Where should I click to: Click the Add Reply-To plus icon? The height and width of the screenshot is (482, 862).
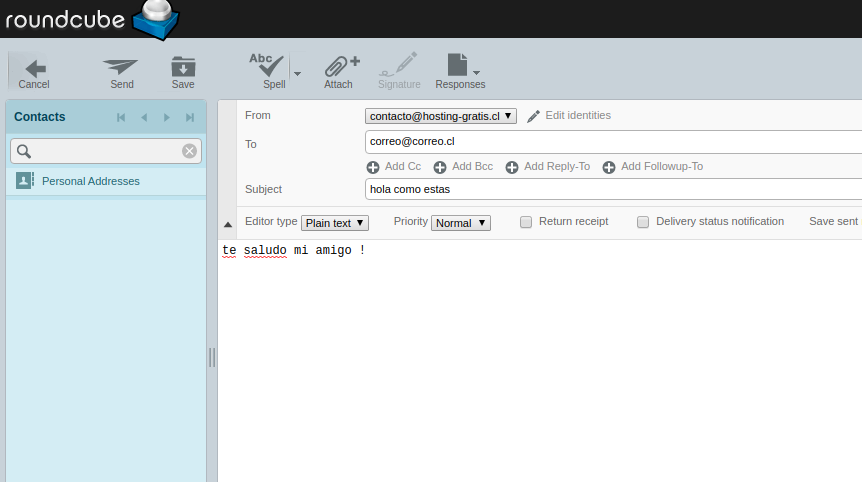512,167
